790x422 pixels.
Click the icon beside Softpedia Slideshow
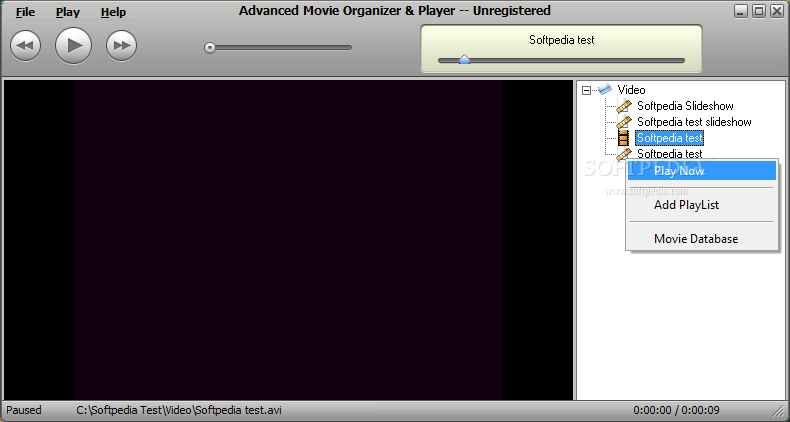pyautogui.click(x=624, y=106)
